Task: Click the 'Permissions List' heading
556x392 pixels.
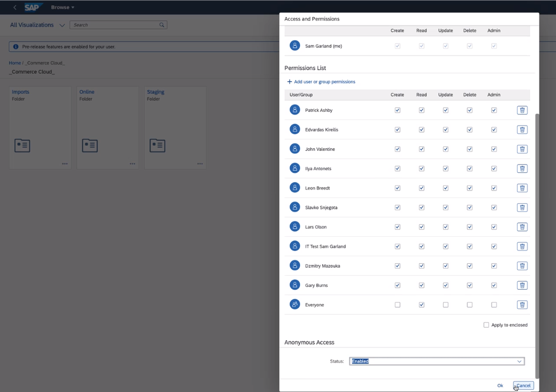Action: pyautogui.click(x=306, y=68)
